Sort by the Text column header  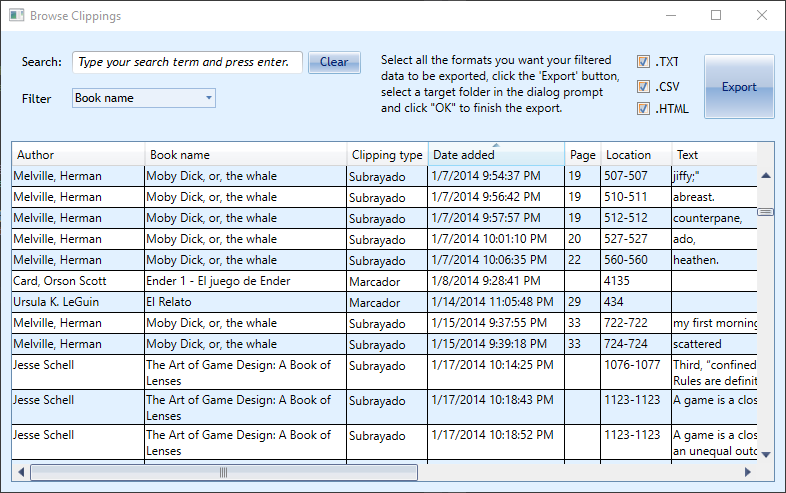pos(714,154)
